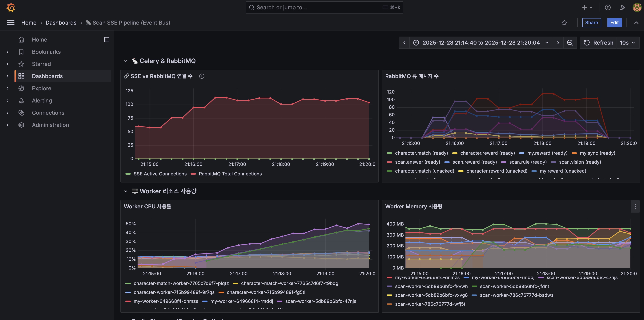Image resolution: width=644 pixels, height=320 pixels.
Task: Click the character-match-worker plqtz green legend swatch
Action: (128, 283)
